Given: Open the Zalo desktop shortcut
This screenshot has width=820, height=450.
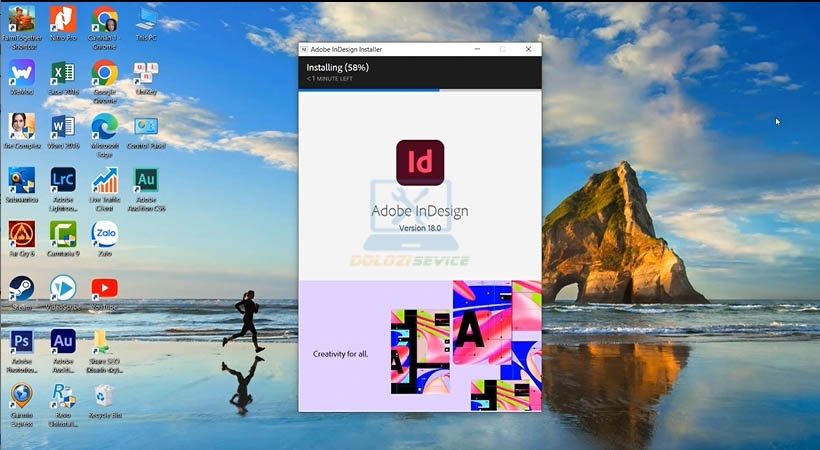Looking at the screenshot, I should 105,234.
